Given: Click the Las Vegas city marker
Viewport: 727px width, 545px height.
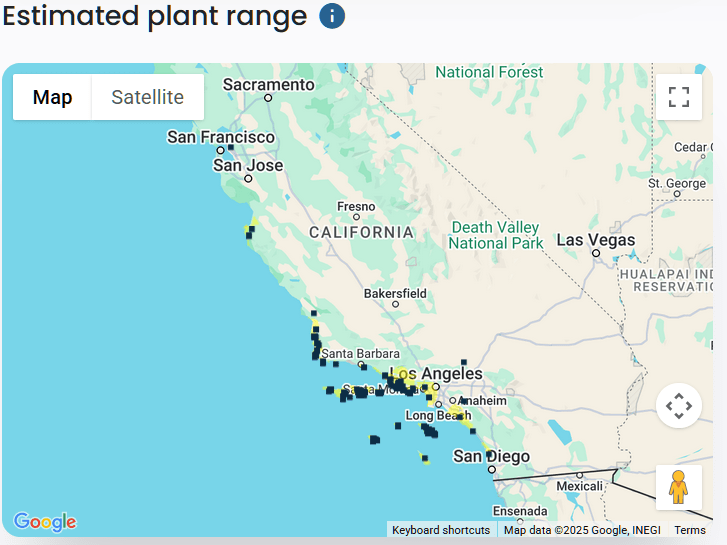Looking at the screenshot, I should 596,253.
